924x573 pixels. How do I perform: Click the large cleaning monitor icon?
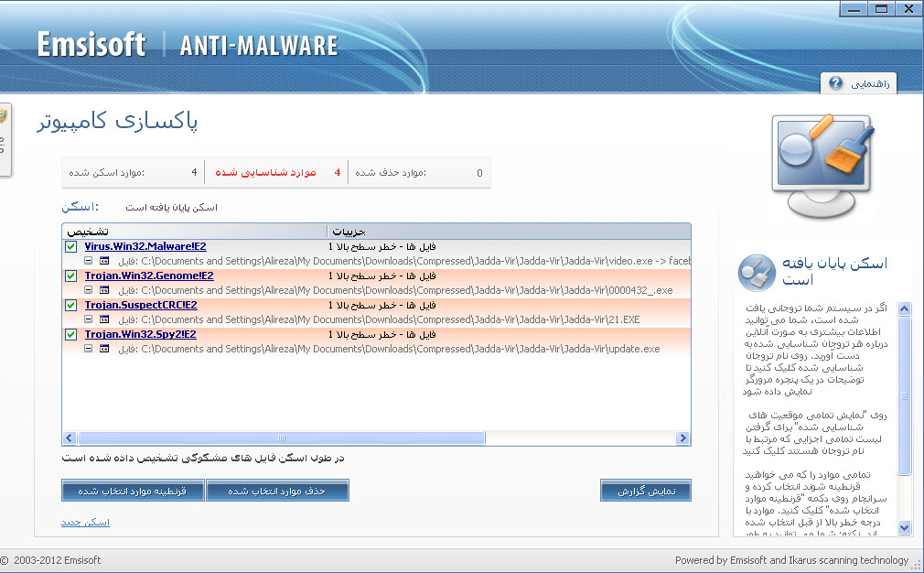pyautogui.click(x=822, y=167)
